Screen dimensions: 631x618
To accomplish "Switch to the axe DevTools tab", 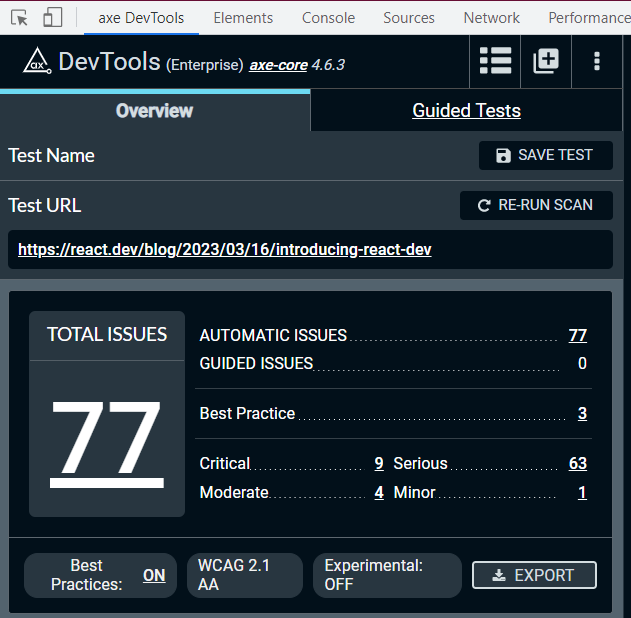I will pyautogui.click(x=141, y=18).
